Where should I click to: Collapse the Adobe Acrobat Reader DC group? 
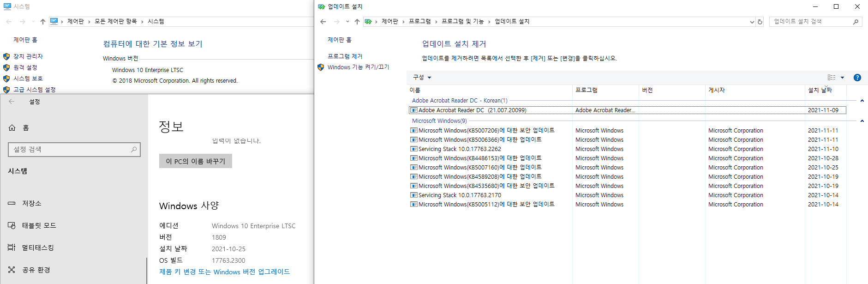(x=862, y=101)
